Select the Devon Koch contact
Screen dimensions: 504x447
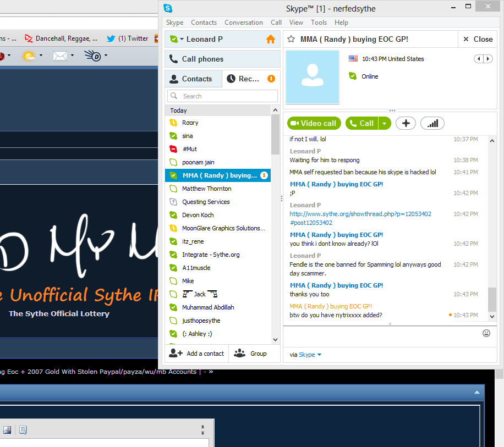coord(218,215)
